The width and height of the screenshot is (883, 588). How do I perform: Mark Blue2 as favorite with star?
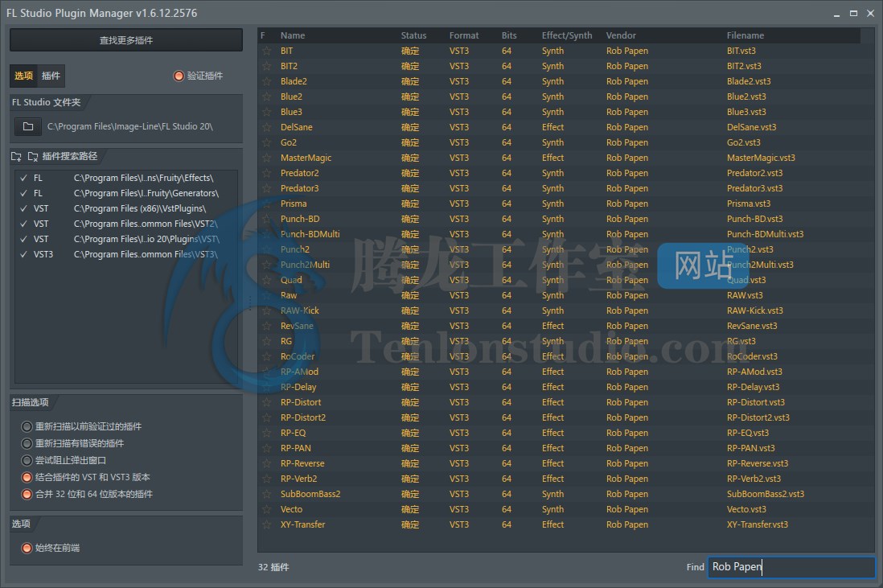[266, 97]
